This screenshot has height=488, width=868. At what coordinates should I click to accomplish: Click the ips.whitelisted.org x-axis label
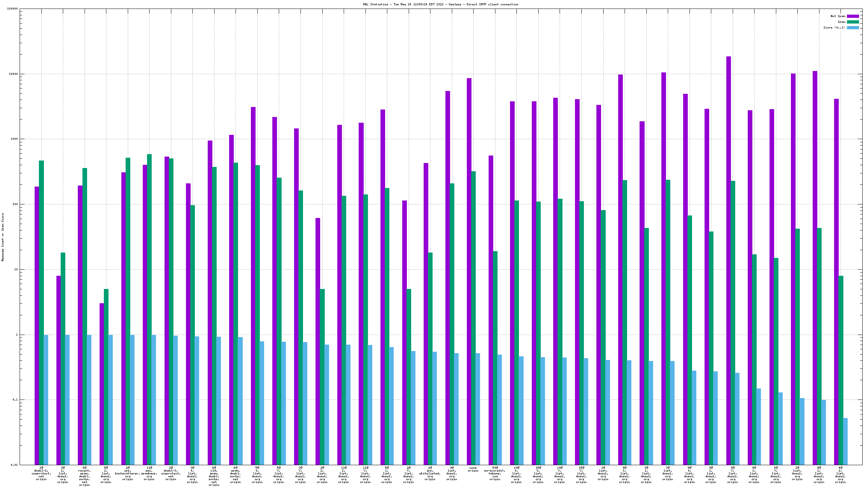[430, 473]
